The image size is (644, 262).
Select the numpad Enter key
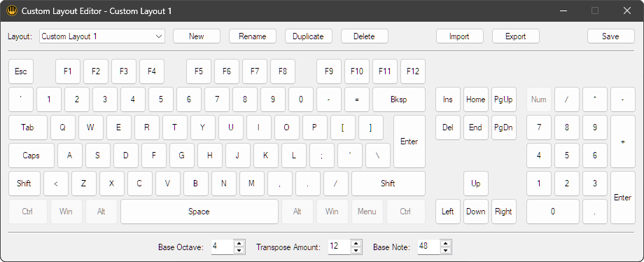coord(622,198)
